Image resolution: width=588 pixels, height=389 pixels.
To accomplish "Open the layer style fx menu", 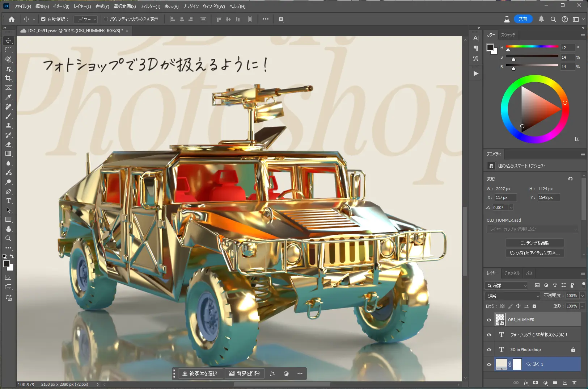I will [x=526, y=382].
